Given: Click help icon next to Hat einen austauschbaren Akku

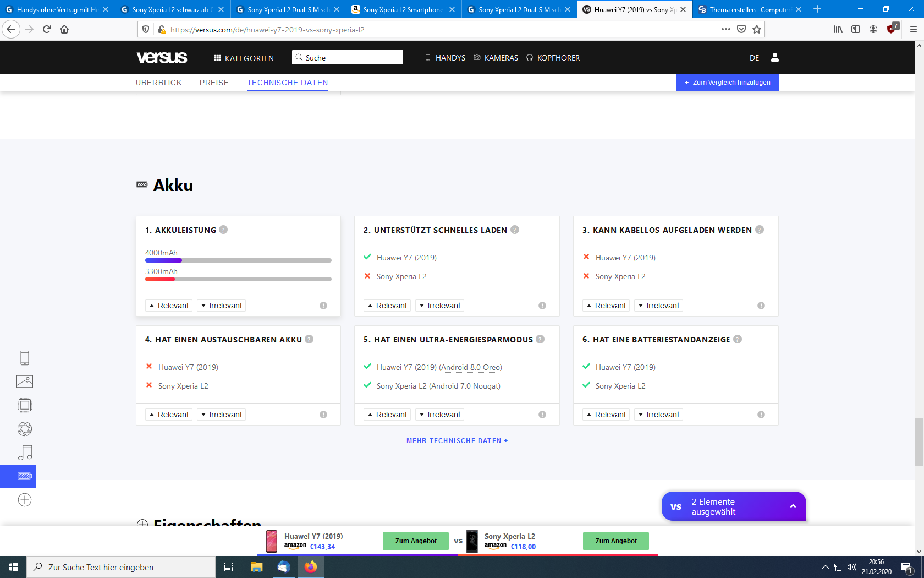Looking at the screenshot, I should coord(309,339).
